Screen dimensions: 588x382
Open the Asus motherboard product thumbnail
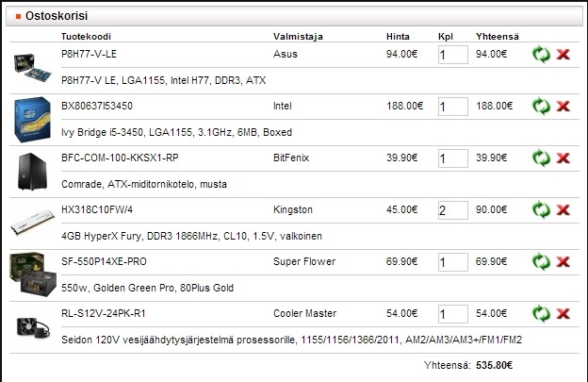click(29, 64)
